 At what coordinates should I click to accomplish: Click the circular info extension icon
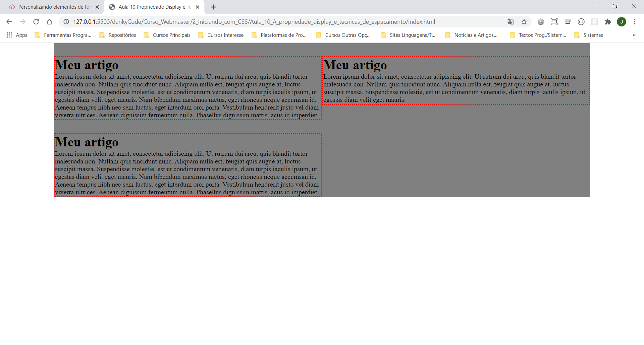pos(581,22)
